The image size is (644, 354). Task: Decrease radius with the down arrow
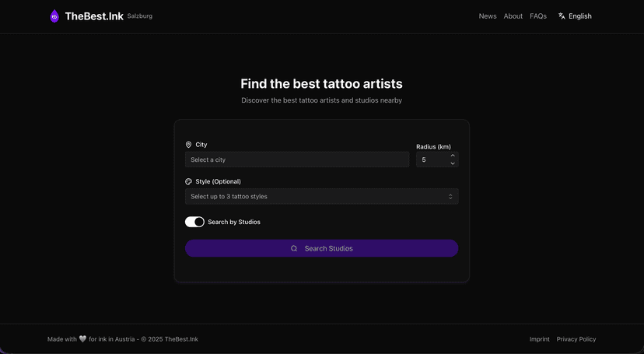(453, 163)
